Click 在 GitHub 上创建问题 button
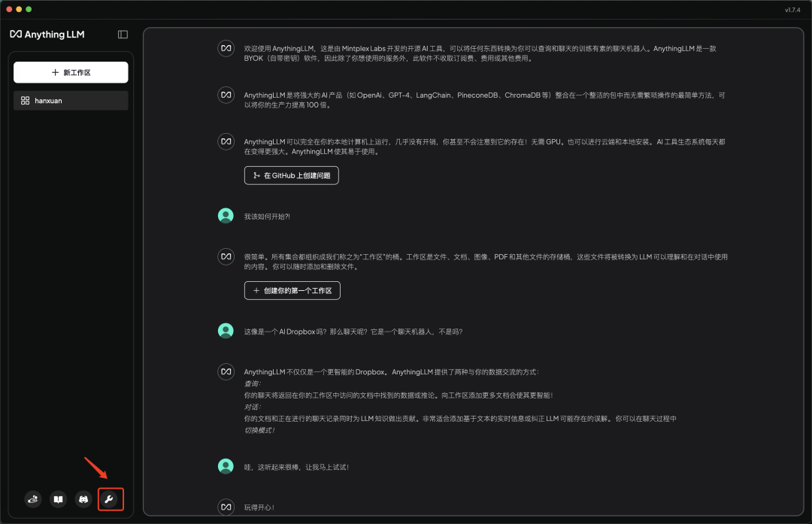 pos(292,175)
